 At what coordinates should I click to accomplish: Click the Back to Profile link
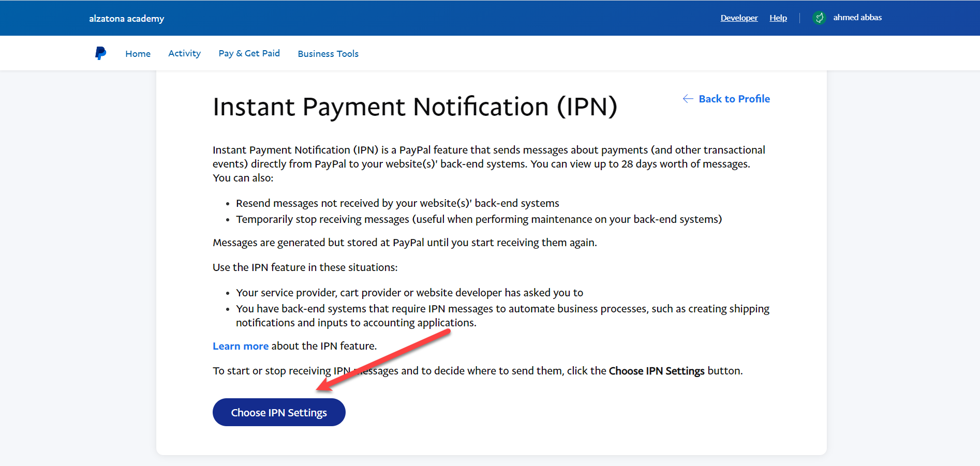734,99
